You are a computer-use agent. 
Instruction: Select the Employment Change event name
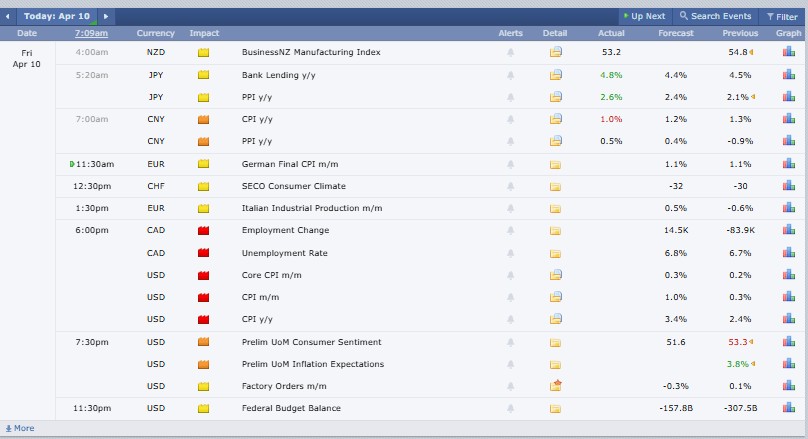click(285, 230)
